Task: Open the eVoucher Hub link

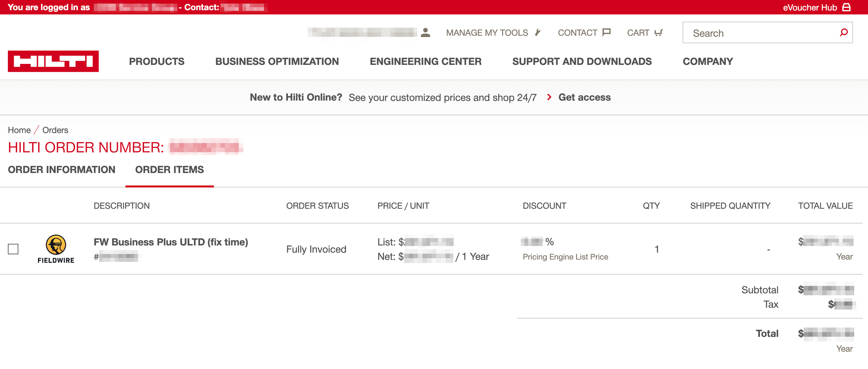Action: [810, 8]
